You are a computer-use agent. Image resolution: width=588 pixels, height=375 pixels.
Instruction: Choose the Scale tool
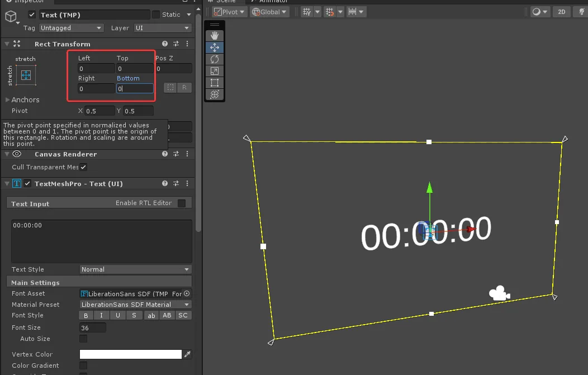pyautogui.click(x=215, y=71)
